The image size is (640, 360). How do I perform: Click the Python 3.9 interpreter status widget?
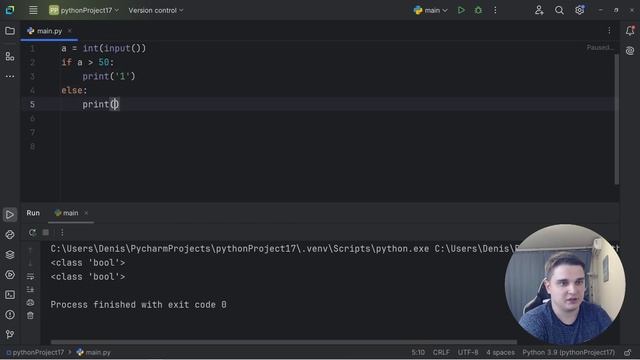(x=569, y=352)
